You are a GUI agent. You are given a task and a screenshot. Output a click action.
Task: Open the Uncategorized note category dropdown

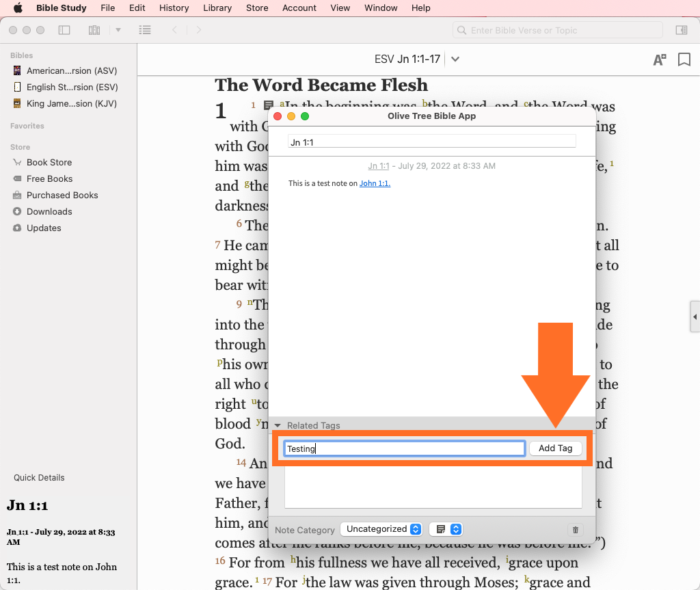[383, 529]
